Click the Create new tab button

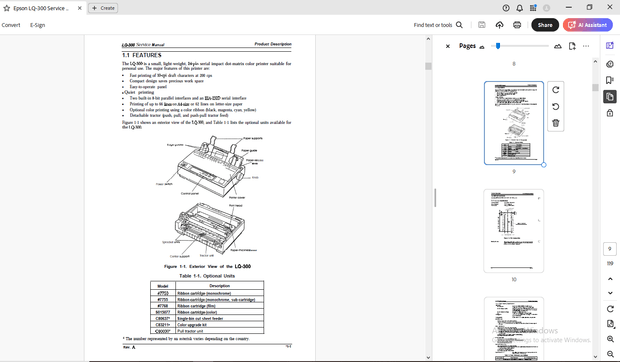point(103,8)
